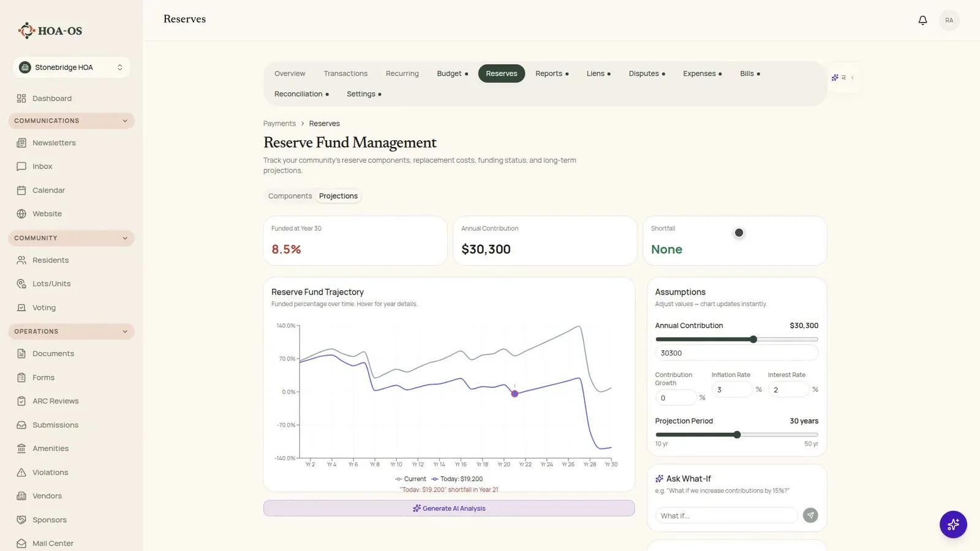Adjust the Annual Contribution slider handle

coord(753,339)
